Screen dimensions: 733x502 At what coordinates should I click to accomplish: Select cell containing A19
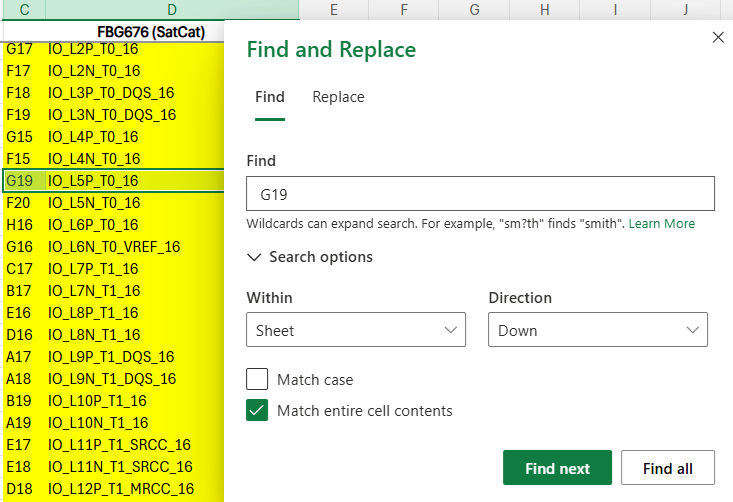coord(24,422)
